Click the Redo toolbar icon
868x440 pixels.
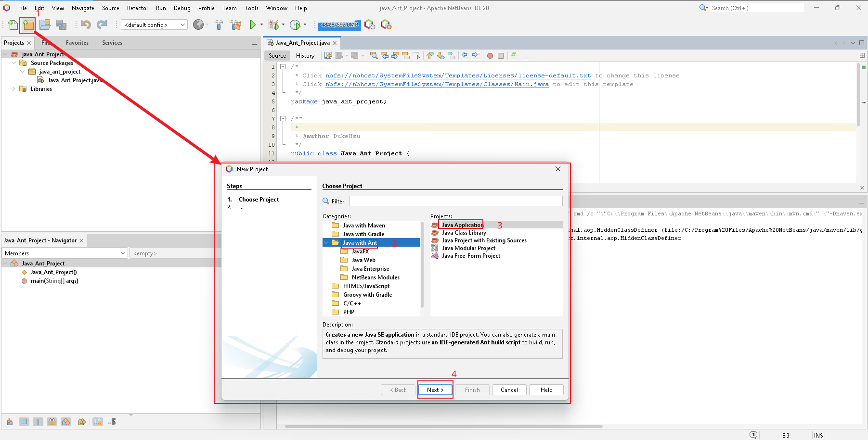click(x=102, y=25)
